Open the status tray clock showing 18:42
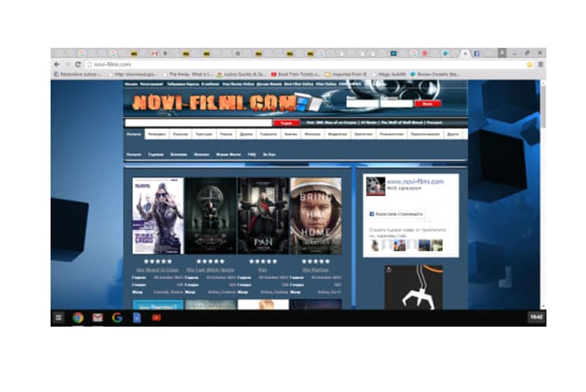Viewport: 586px width, 392px height. pos(536,317)
